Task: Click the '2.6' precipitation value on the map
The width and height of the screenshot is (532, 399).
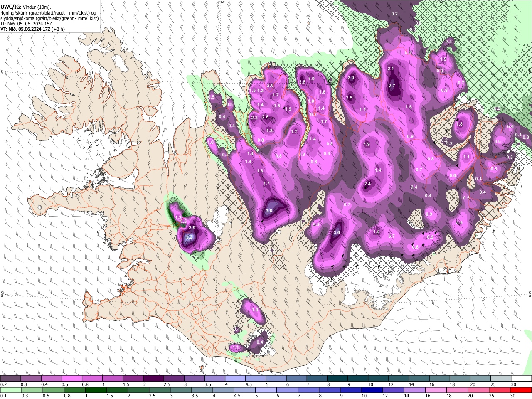Action: [265, 117]
